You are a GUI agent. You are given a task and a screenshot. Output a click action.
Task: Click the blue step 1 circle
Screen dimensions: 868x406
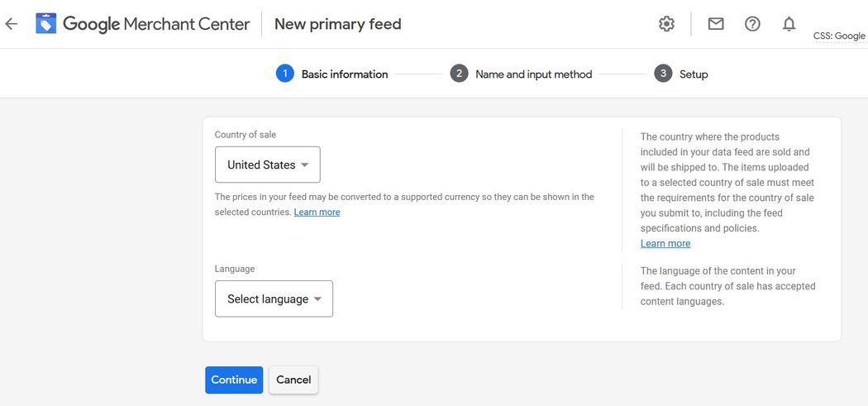[284, 74]
